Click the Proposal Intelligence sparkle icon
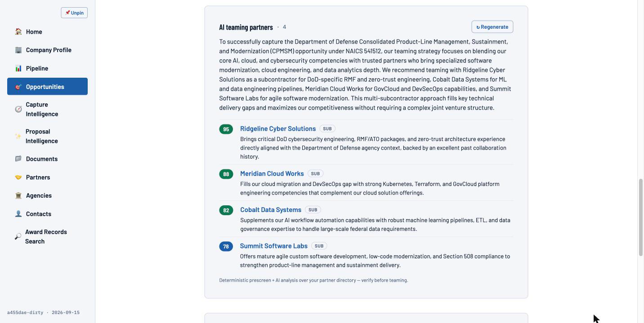 point(18,136)
